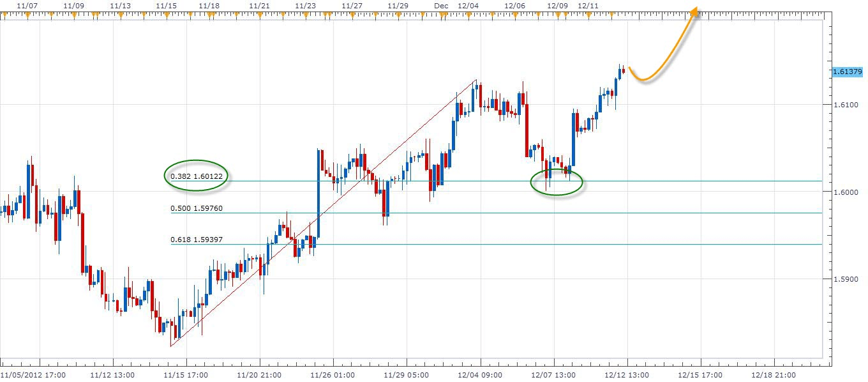Click the 11/26 01:00 time label
Screen dimensions: 868x382
(334, 375)
